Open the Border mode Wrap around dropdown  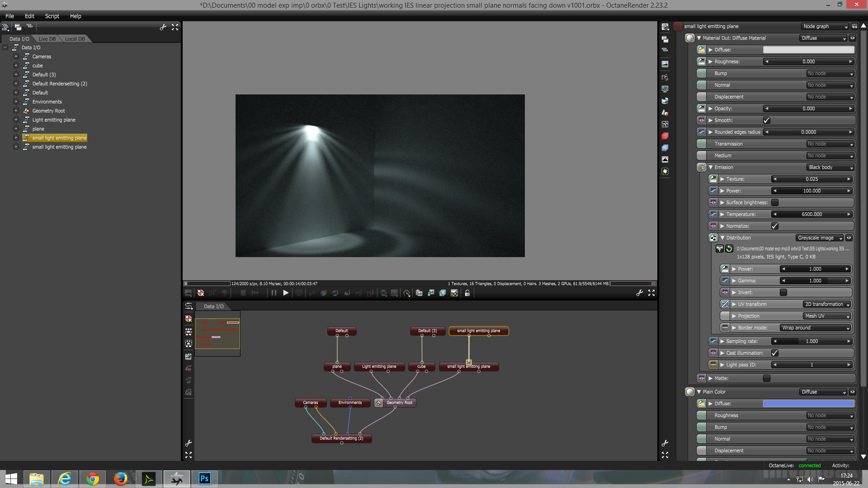[x=815, y=328]
